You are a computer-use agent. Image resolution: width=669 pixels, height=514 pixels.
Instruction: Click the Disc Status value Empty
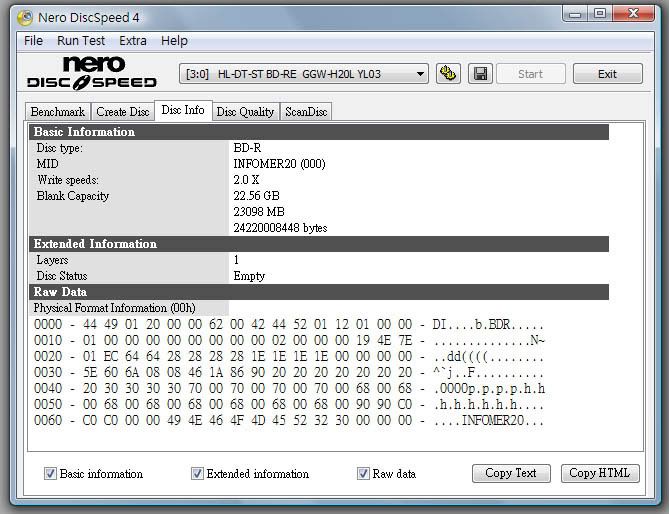point(249,276)
